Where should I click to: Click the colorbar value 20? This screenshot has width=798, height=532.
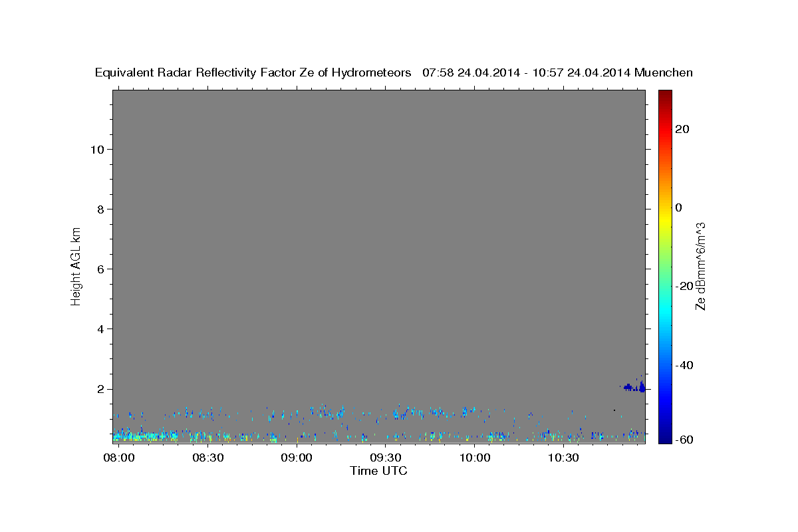[682, 129]
